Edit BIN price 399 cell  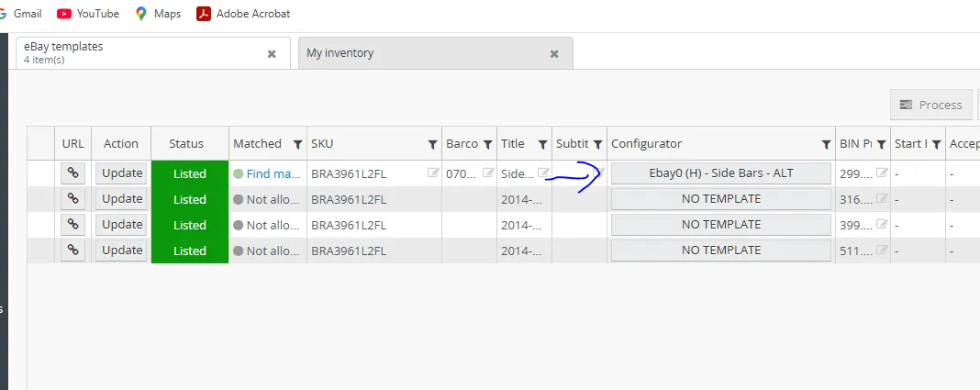tap(882, 225)
